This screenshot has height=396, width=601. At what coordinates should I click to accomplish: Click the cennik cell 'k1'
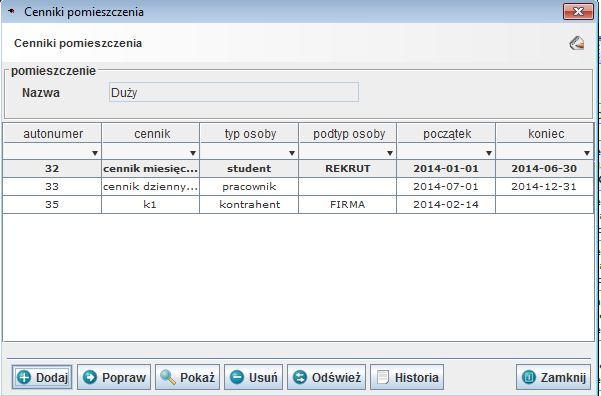[x=151, y=205]
